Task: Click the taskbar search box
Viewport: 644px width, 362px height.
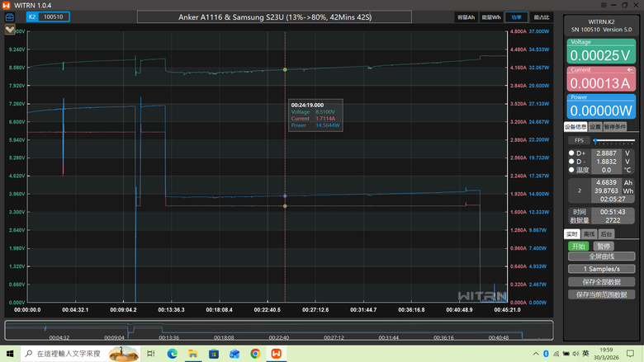Action: [81, 354]
